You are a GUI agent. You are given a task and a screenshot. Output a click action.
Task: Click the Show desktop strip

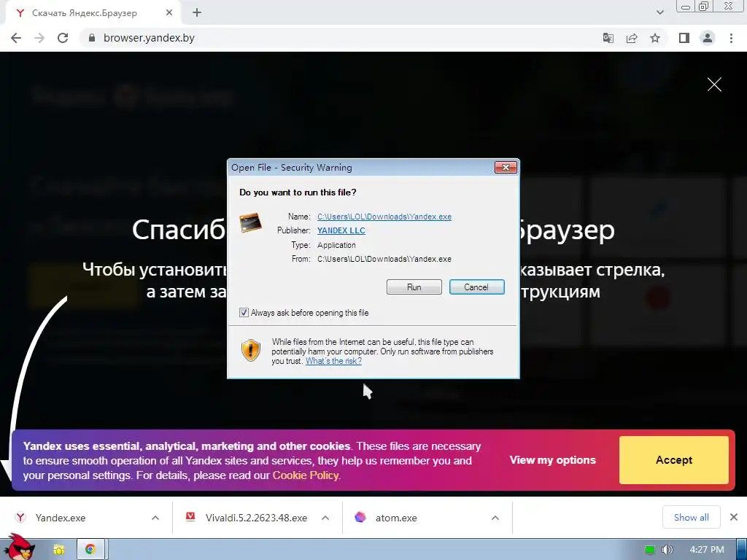pos(741,550)
